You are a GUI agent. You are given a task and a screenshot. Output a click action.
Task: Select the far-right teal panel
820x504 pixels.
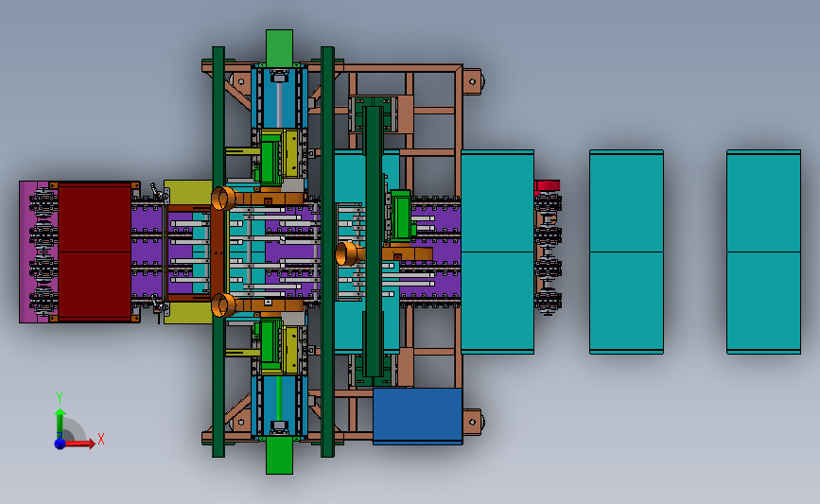tap(763, 252)
